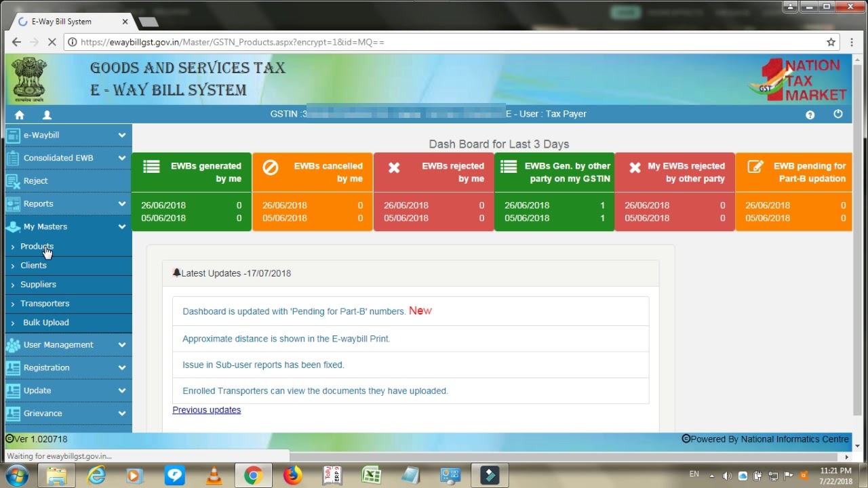Open the Chrome three-dot menu
This screenshot has width=868, height=488.
pos(852,42)
